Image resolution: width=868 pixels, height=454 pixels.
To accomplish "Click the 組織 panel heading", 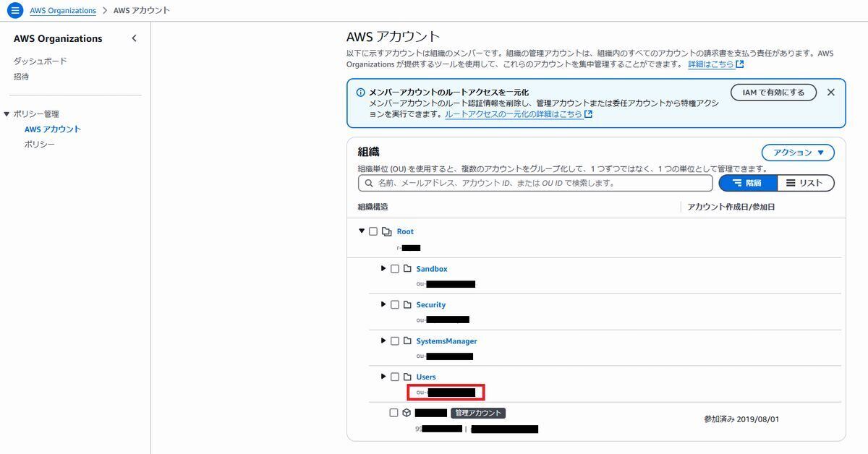I will 368,152.
